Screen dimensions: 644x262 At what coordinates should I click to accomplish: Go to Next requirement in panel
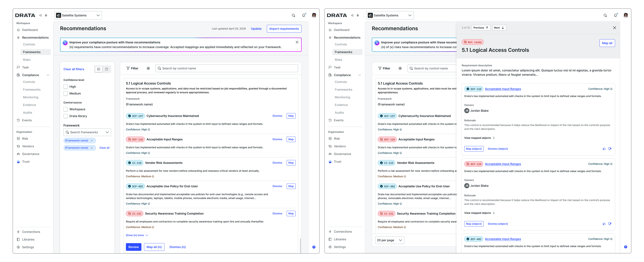pyautogui.click(x=499, y=28)
